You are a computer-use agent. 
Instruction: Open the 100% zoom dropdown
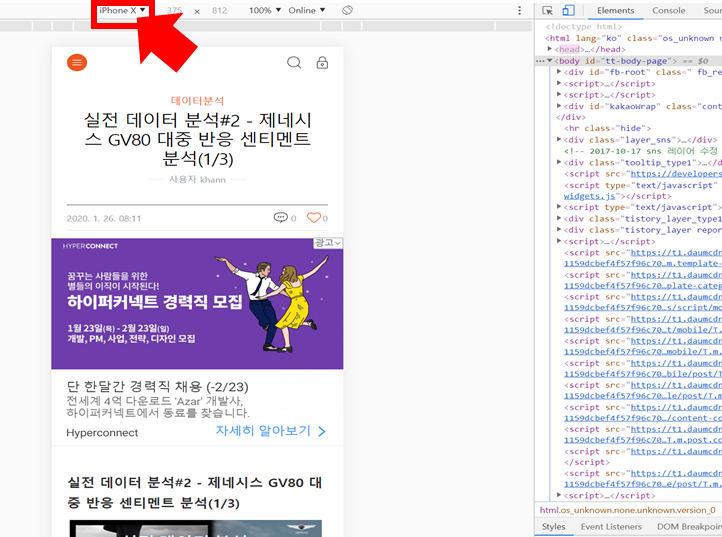265,10
